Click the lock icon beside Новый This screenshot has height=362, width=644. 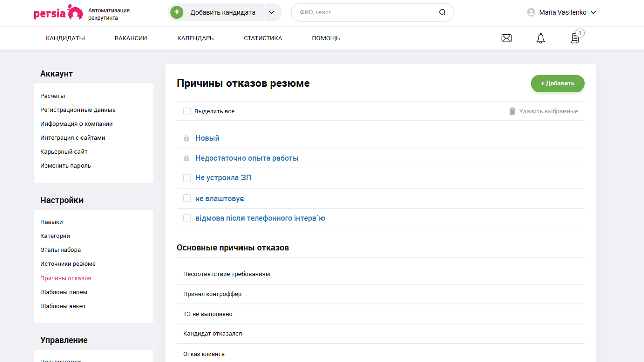click(187, 137)
